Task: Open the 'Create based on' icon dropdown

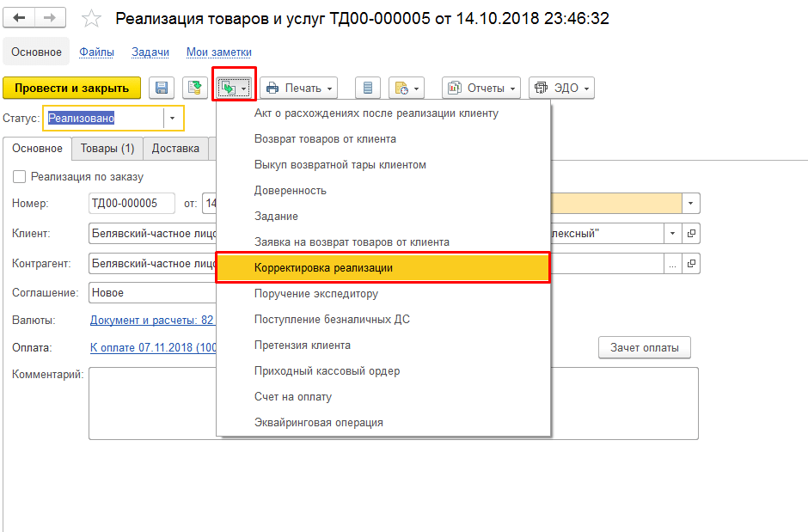Action: click(234, 88)
